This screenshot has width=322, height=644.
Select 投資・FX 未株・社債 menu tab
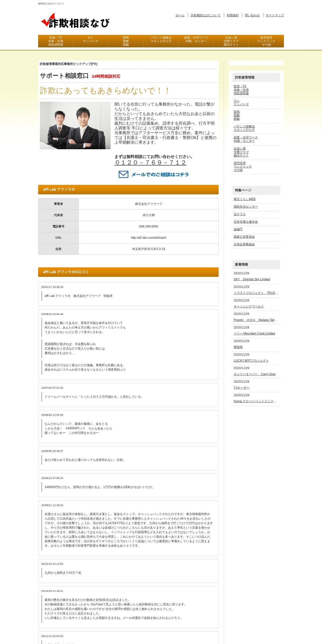point(56,41)
